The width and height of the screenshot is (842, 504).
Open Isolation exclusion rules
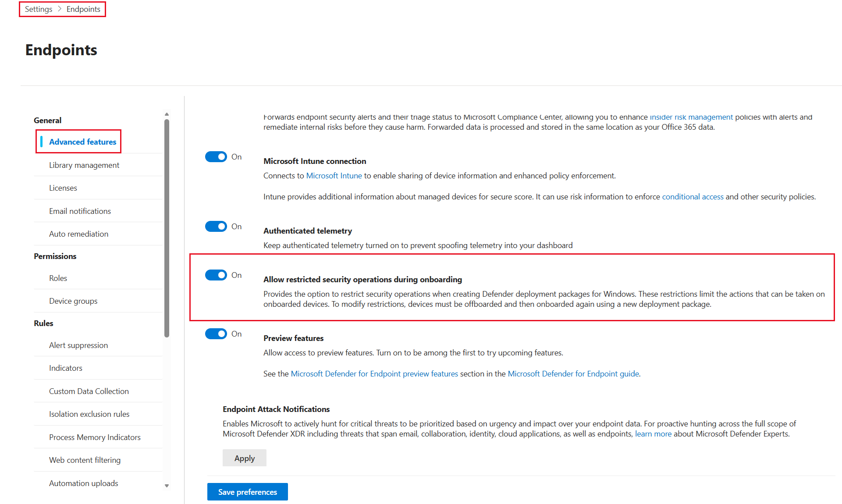tap(89, 414)
